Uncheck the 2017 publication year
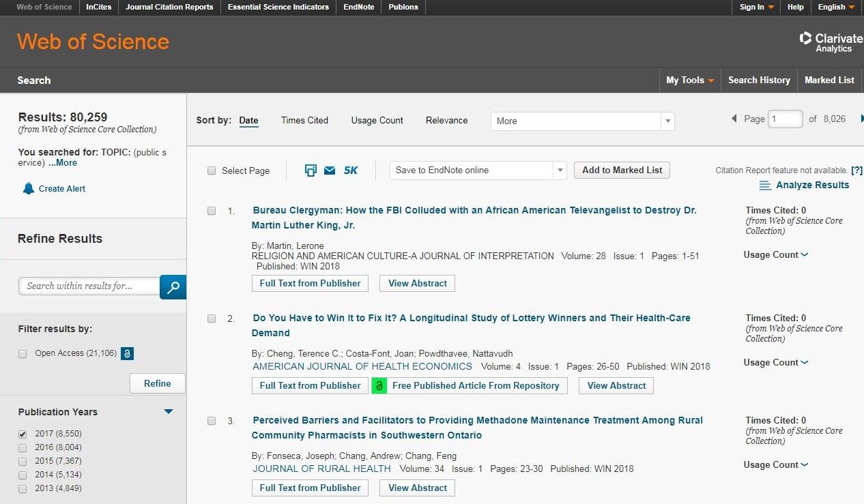The height and width of the screenshot is (504, 864). pos(23,434)
